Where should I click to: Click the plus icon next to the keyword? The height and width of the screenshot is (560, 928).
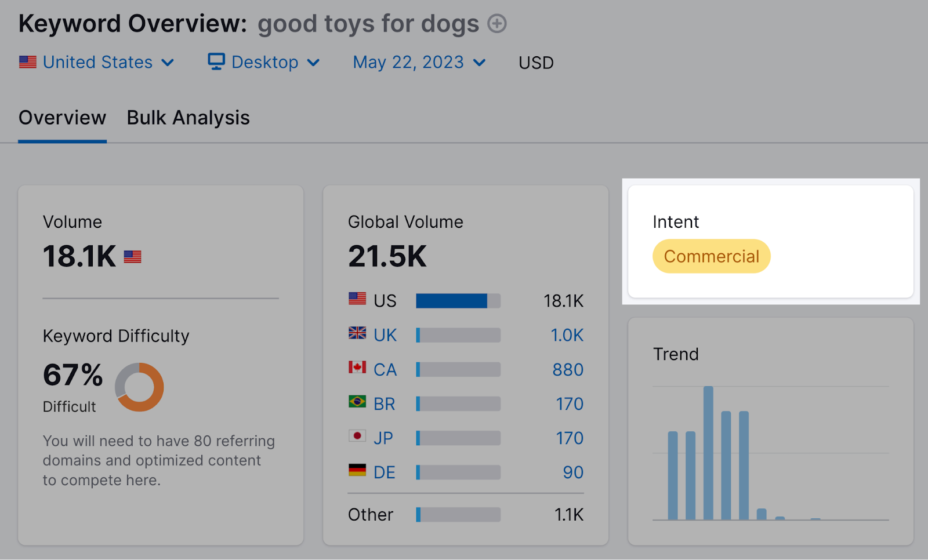496,24
